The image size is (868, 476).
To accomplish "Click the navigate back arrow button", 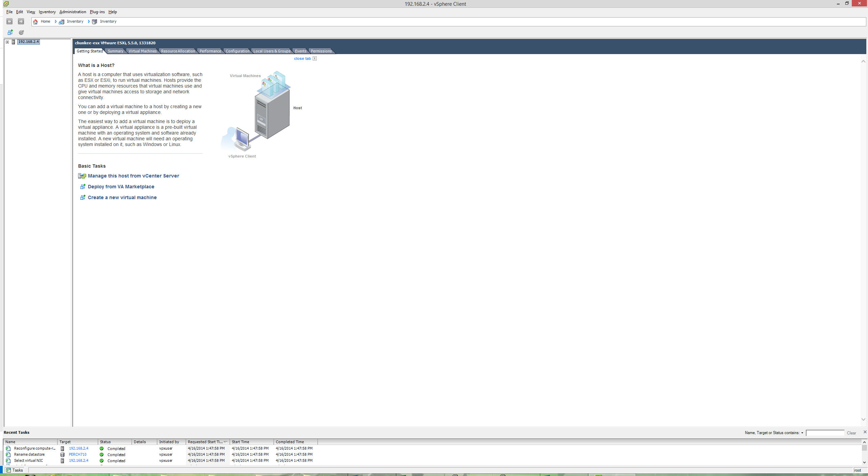I will tap(9, 21).
